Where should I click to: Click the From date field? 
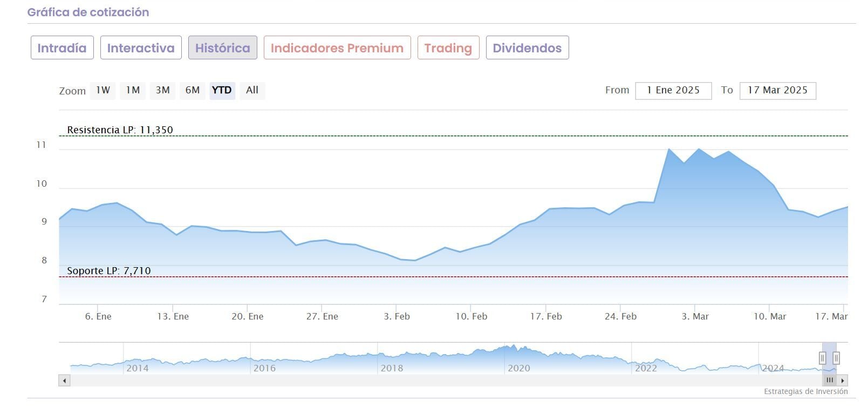[673, 91]
